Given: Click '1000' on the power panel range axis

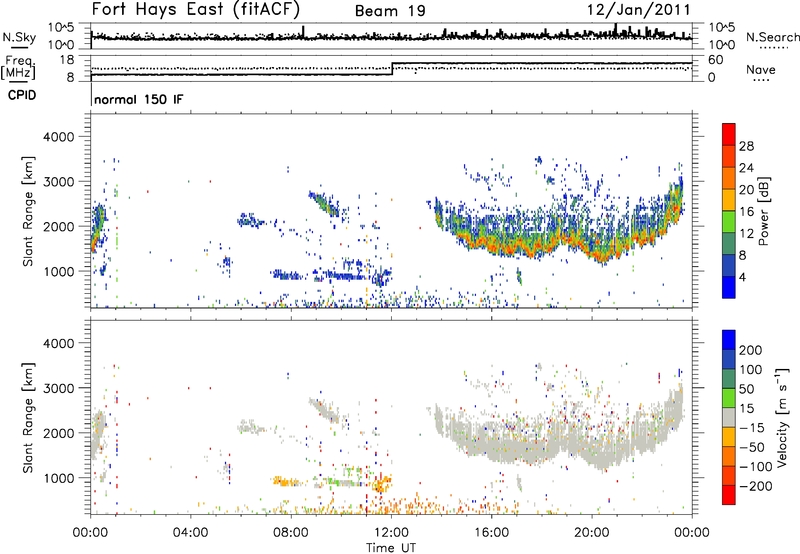Looking at the screenshot, I should click(58, 271).
